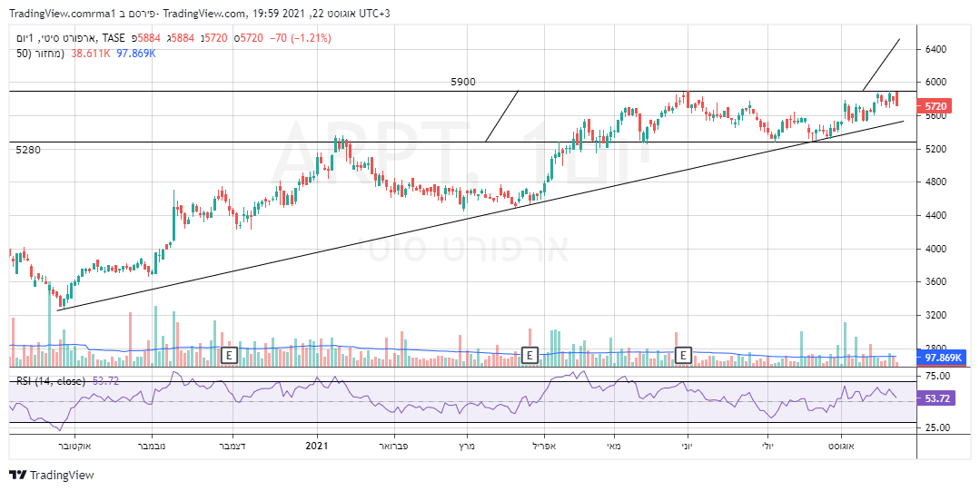Click the 4800 price axis label

pos(935,182)
